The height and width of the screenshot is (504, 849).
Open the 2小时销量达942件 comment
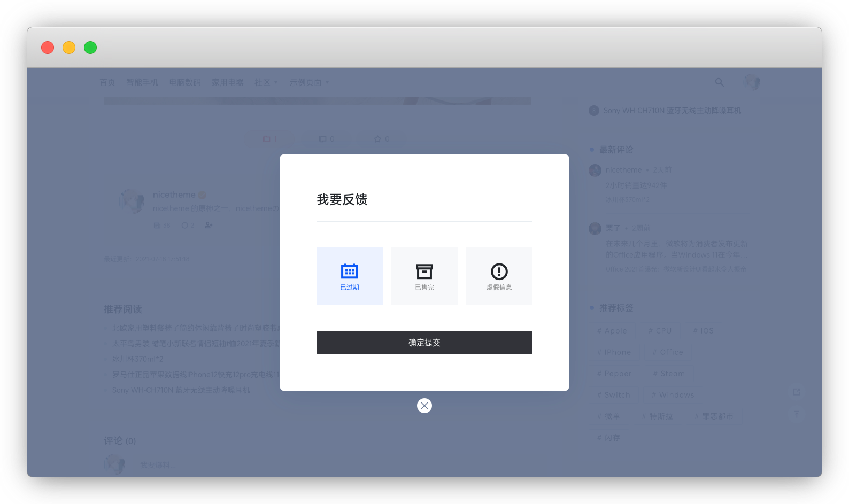pos(636,185)
